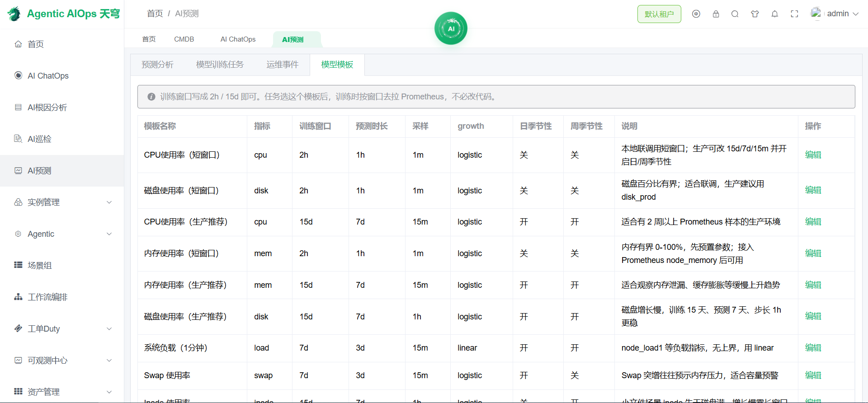Click the Agentic AIOps dragon logo
Image resolution: width=868 pixels, height=403 pixels.
pyautogui.click(x=14, y=14)
